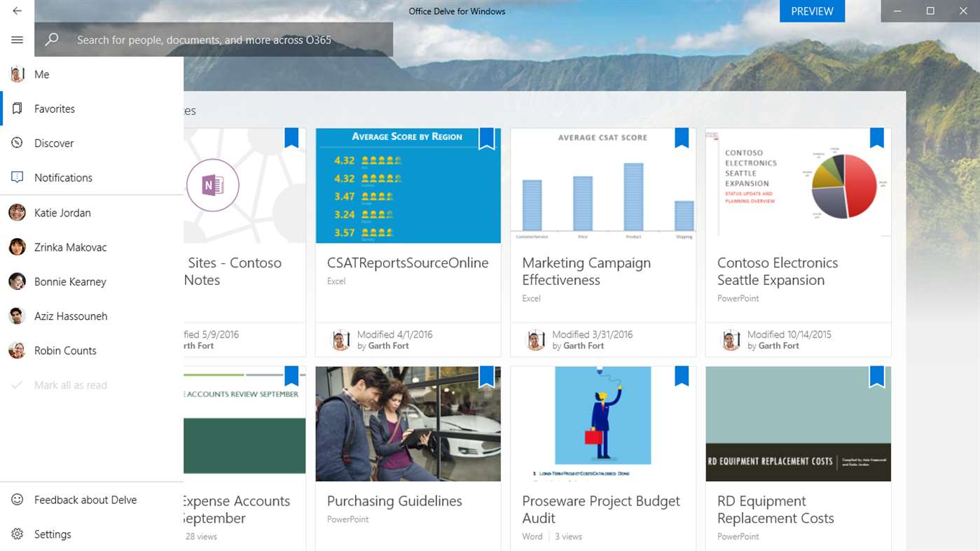Click Bonnie Kearney's avatar

(17, 281)
